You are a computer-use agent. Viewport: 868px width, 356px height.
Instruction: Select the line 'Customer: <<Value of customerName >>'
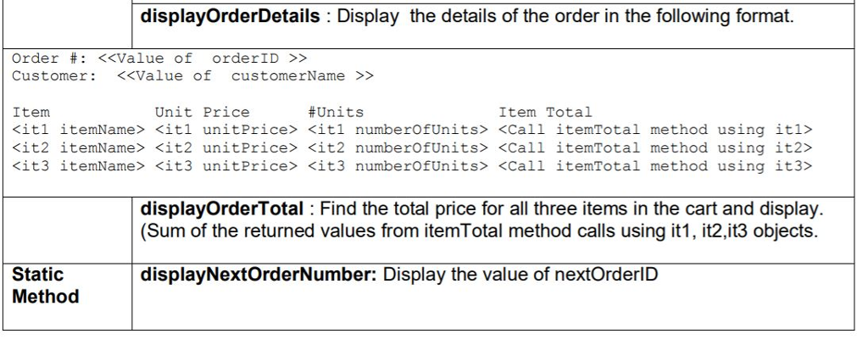(192, 76)
